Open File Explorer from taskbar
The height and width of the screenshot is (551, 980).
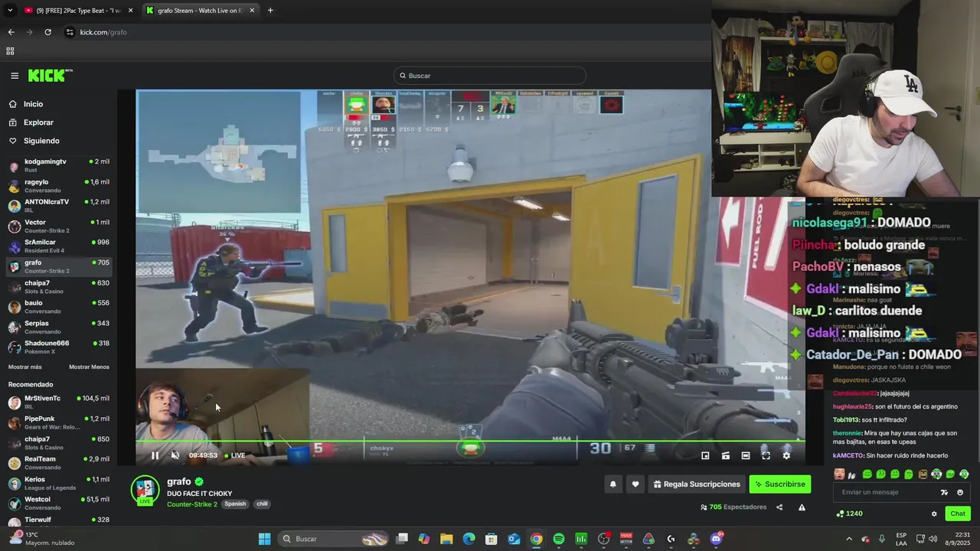[446, 539]
